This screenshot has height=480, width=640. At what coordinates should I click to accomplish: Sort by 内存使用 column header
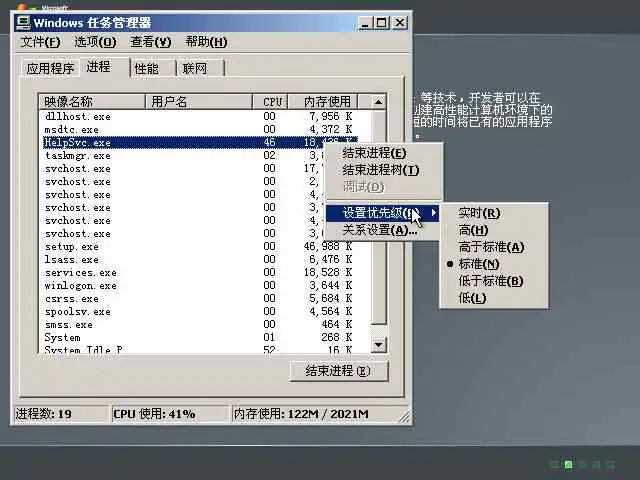coord(323,101)
